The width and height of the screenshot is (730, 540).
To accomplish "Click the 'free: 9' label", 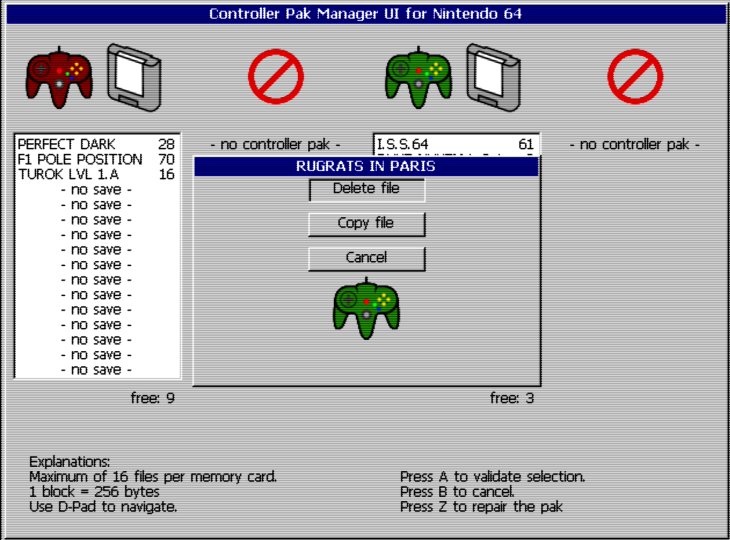I will point(153,398).
